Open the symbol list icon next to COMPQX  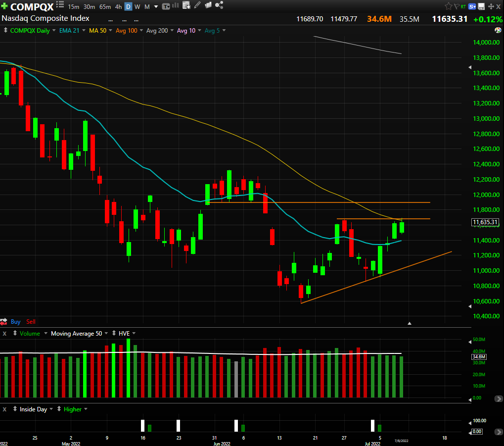(60, 4)
